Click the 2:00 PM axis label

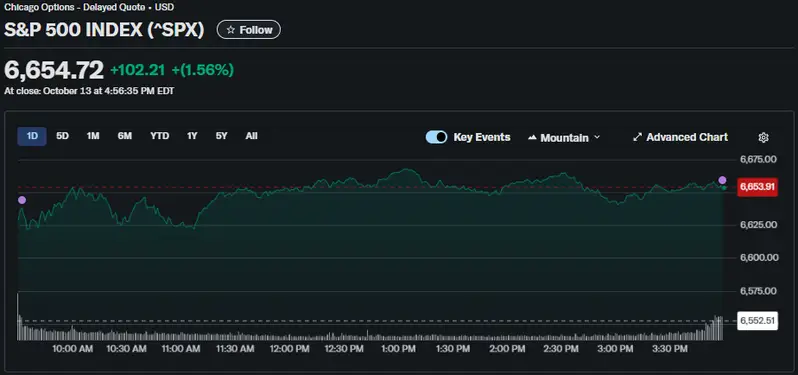[507, 349]
